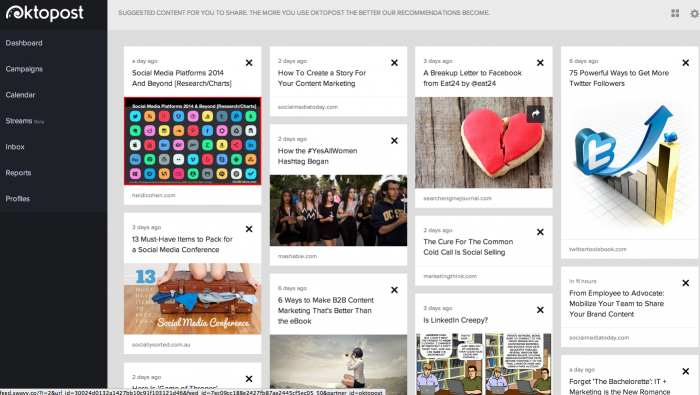Open the Calendar page
Image resolution: width=700 pixels, height=395 pixels.
(x=21, y=95)
